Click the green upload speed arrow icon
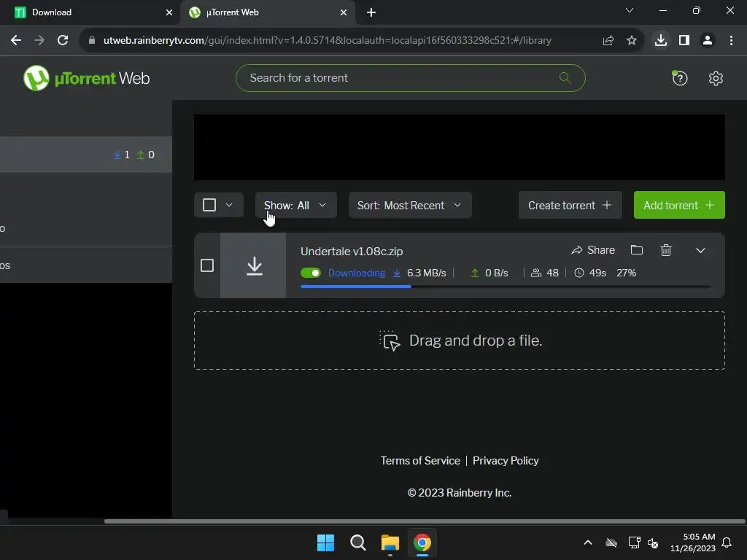Screen dimensions: 747x560 [474, 273]
